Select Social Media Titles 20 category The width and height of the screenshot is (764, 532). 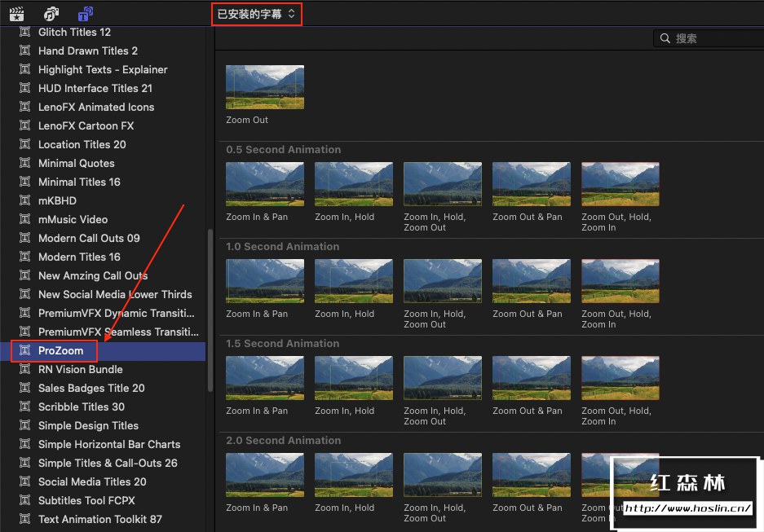point(103,481)
